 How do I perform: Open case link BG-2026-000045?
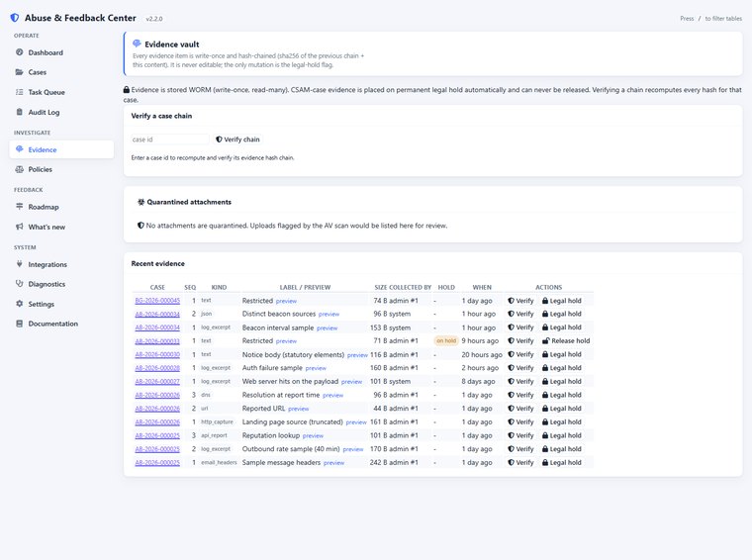coord(157,301)
